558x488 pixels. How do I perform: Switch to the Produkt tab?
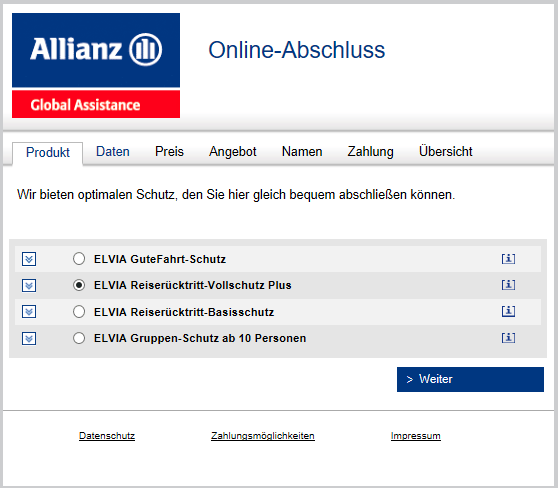click(x=48, y=152)
